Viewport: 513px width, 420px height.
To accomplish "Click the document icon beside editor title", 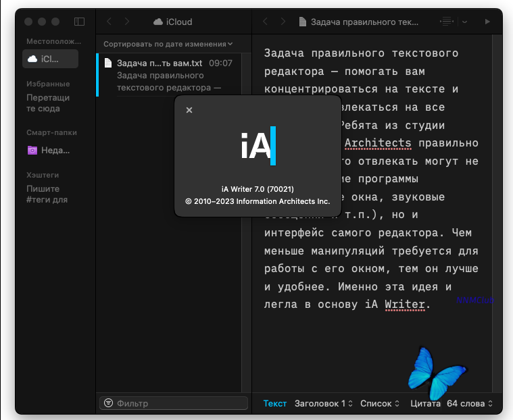I will [x=303, y=22].
